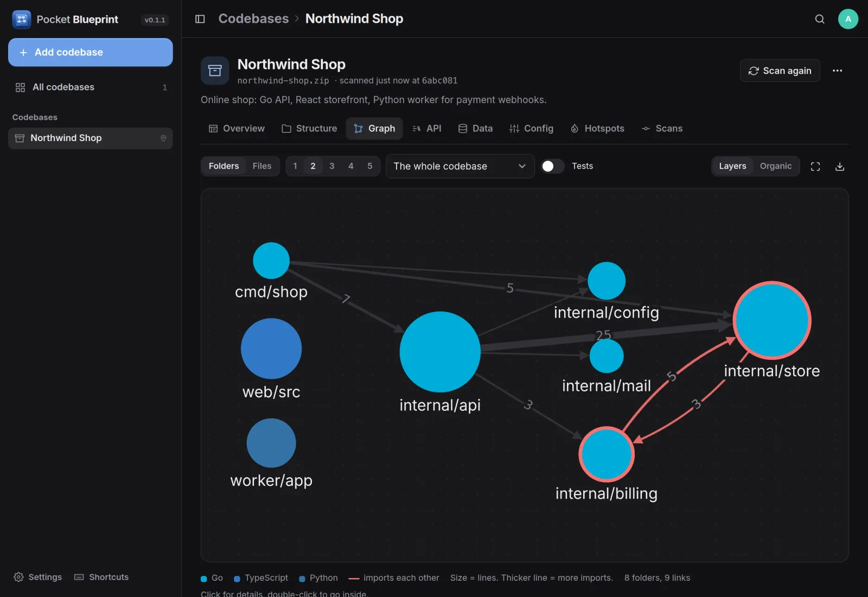The width and height of the screenshot is (868, 597).
Task: Open the more options ellipsis menu
Action: point(838,71)
